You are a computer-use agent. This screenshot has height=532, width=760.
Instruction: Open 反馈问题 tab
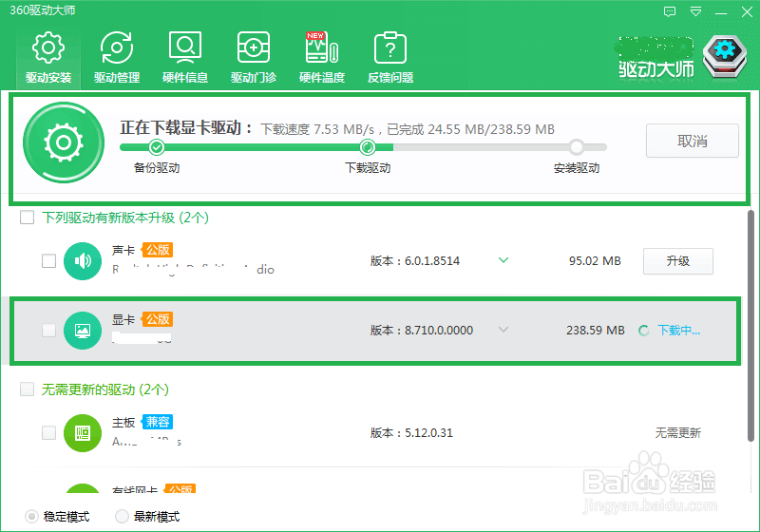pos(390,58)
